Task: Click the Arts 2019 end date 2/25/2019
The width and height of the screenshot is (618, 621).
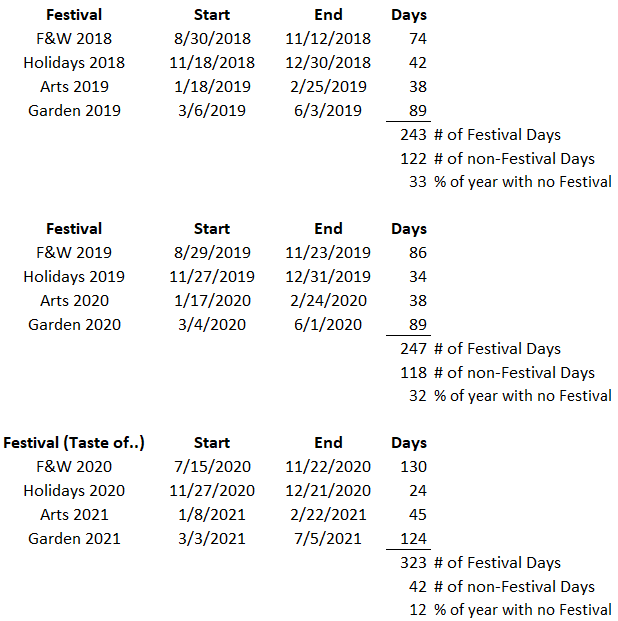Action: pyautogui.click(x=328, y=87)
